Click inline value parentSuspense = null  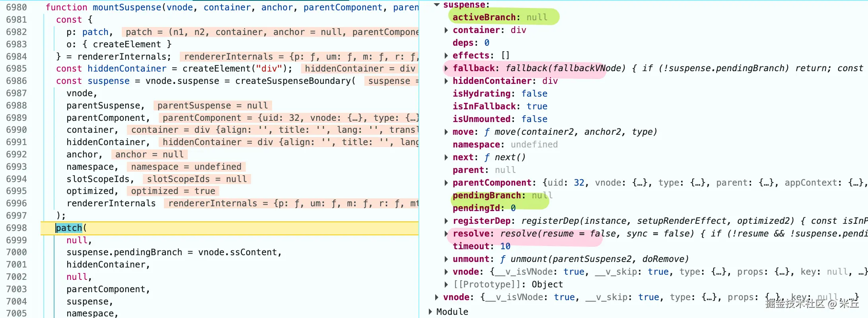[x=213, y=105]
